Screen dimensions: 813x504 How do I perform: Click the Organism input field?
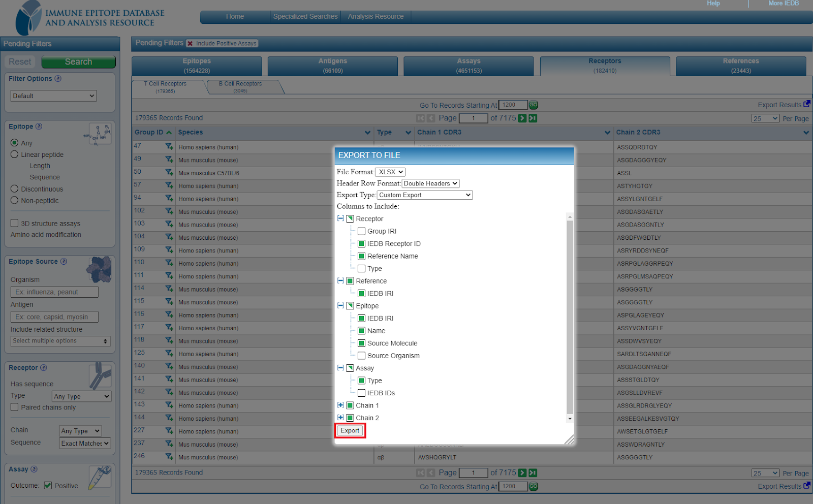(x=54, y=292)
